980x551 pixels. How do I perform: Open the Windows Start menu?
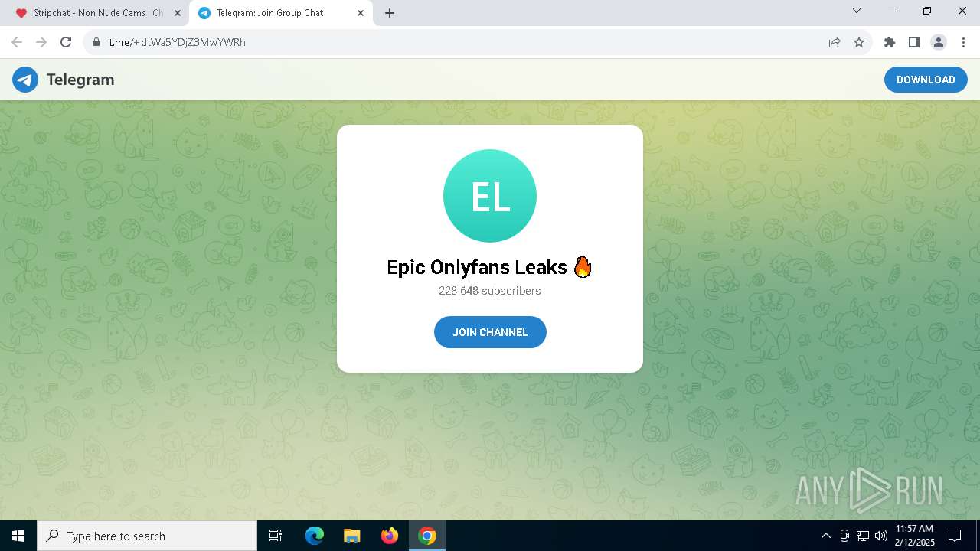tap(18, 536)
